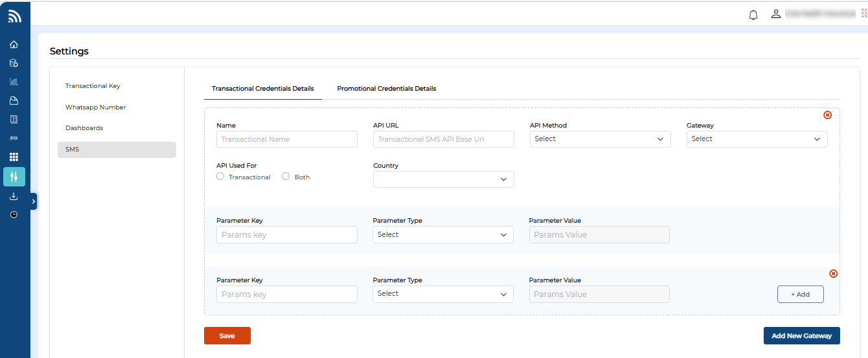Open the Gateway dropdown

click(757, 139)
